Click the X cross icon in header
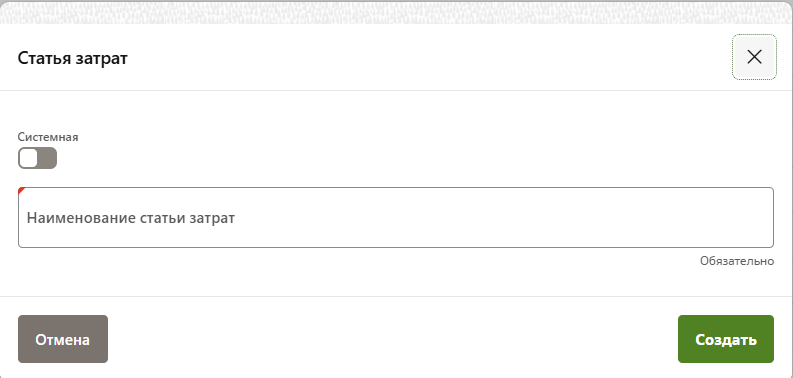 pyautogui.click(x=754, y=57)
